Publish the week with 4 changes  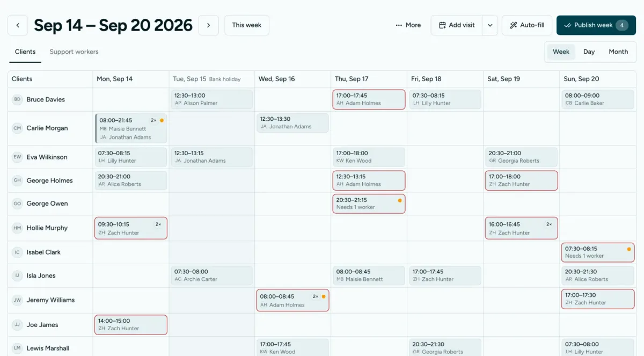coord(596,25)
